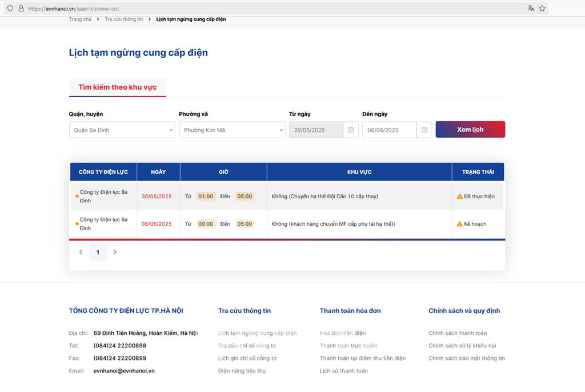Click the warning icon next to Đã thực hiện
This screenshot has height=392, width=585.
point(459,197)
